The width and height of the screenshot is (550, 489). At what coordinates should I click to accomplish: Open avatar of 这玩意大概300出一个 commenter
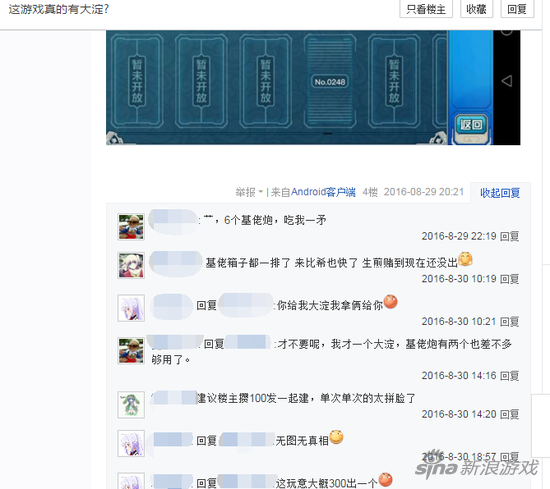(x=131, y=481)
